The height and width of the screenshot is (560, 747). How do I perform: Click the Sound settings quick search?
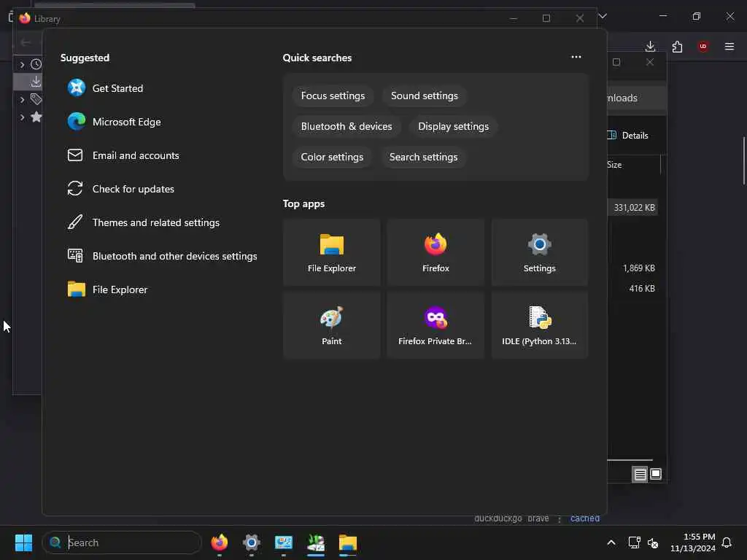pyautogui.click(x=424, y=96)
